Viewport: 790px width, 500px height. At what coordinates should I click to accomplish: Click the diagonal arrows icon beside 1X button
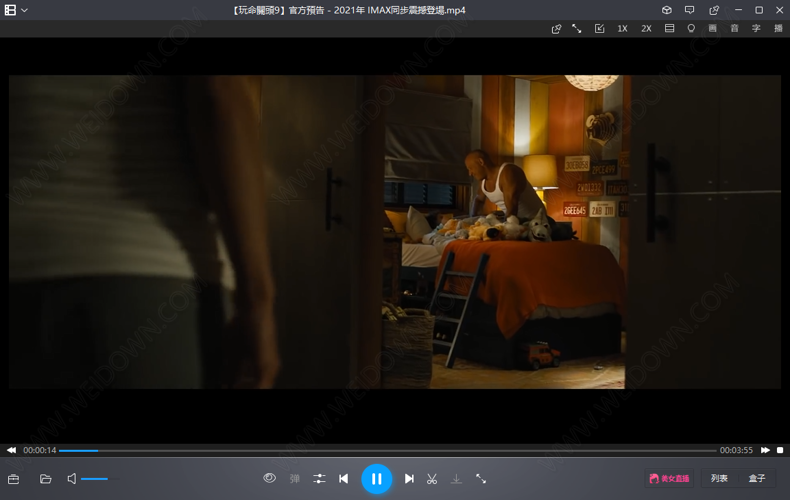[577, 29]
